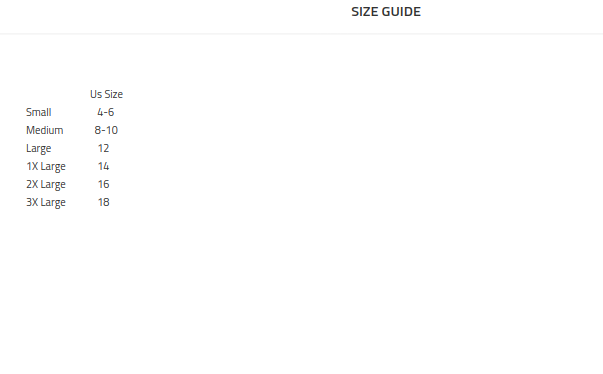Select the US size value 18
The image size is (603, 374).
tap(103, 203)
